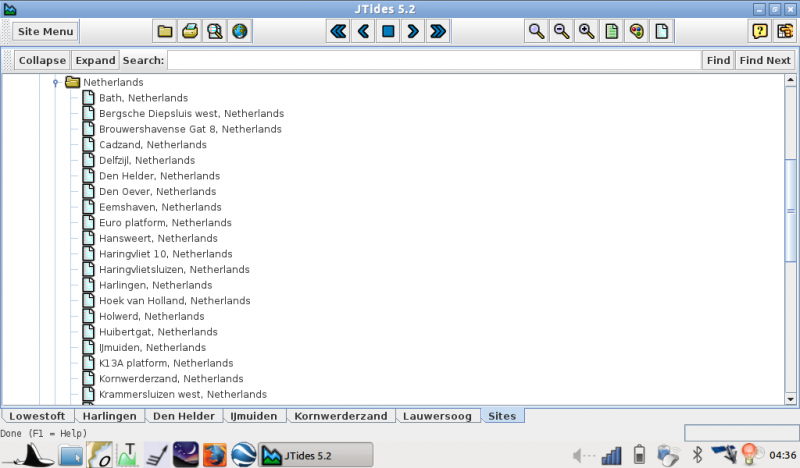Click the globe toolbar icon
Screen dimensions: 800x468
tap(240, 32)
